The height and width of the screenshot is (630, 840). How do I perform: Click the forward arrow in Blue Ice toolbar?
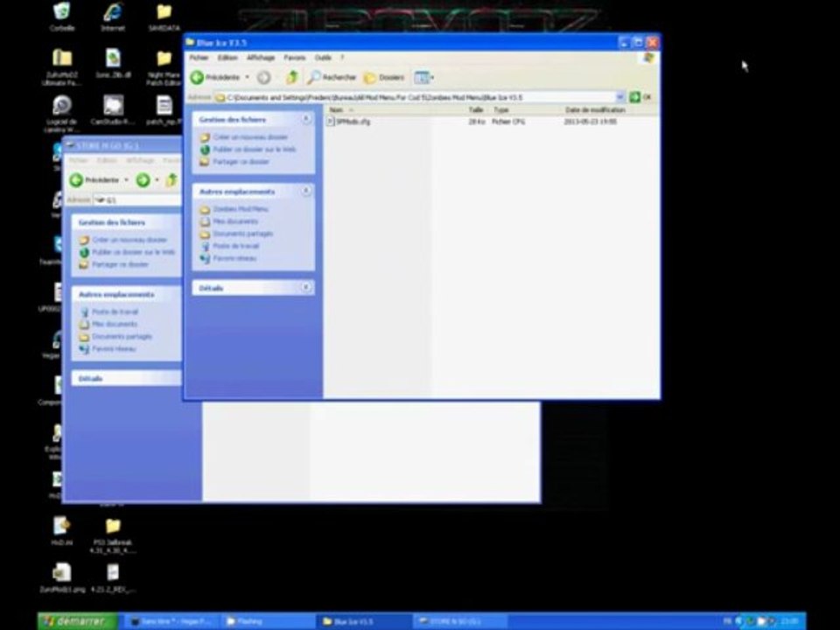(x=263, y=78)
